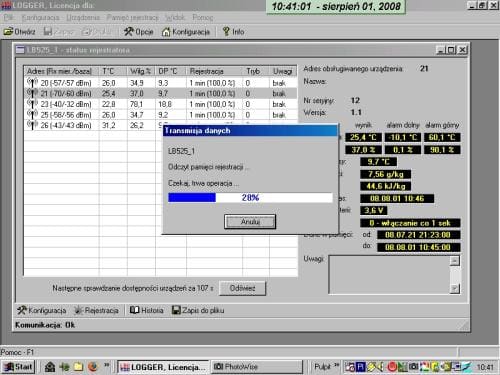Click the antenna icon of device 23
Viewport: 500px width, 375px height.
coord(32,104)
